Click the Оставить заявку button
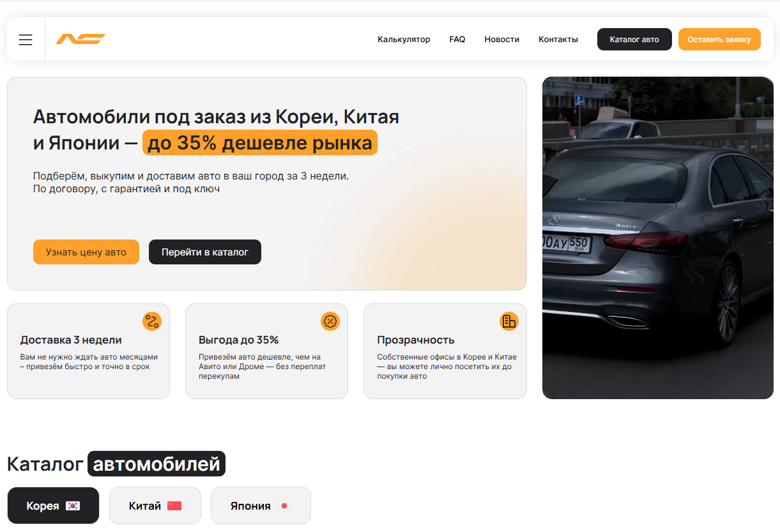The width and height of the screenshot is (780, 532). click(x=719, y=39)
